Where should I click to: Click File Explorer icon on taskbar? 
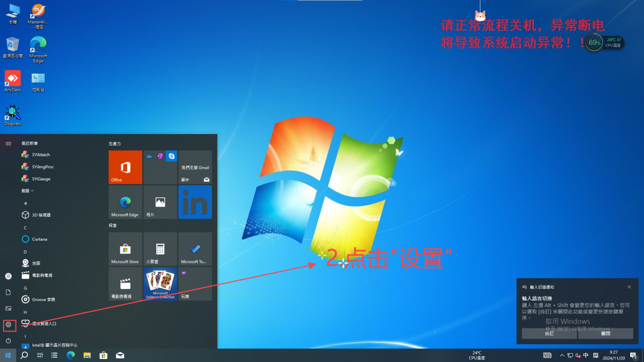pyautogui.click(x=87, y=355)
